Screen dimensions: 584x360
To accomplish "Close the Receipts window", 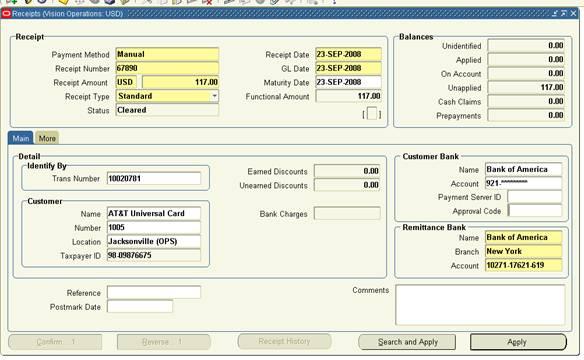I will pos(573,14).
